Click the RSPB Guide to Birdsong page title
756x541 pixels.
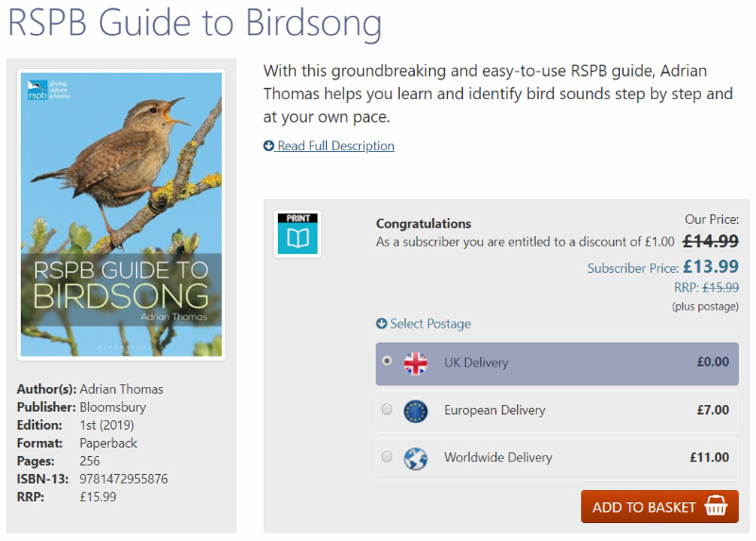click(195, 23)
